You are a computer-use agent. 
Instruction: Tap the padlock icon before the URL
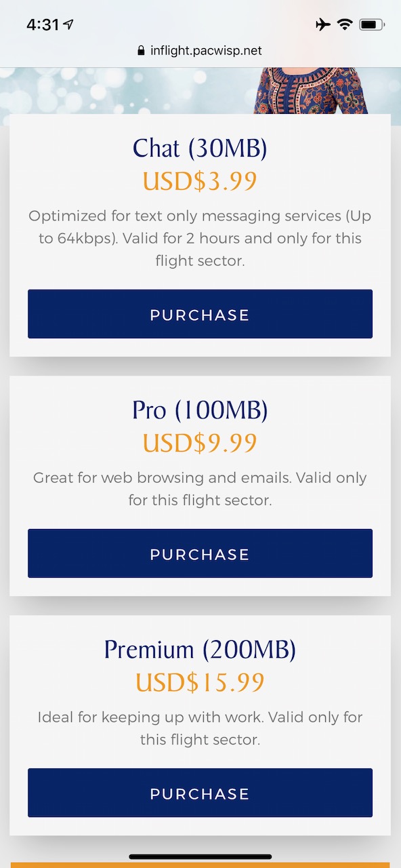tap(142, 51)
